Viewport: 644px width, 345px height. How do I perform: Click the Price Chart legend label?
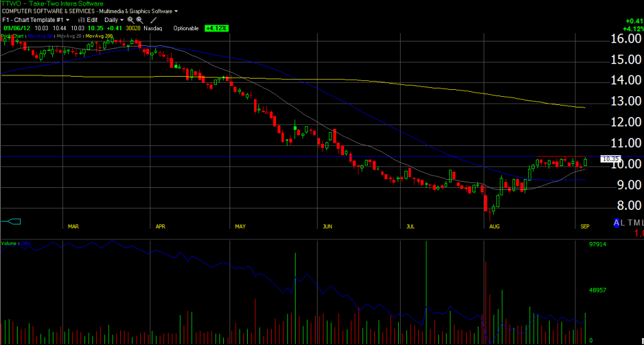(13, 36)
